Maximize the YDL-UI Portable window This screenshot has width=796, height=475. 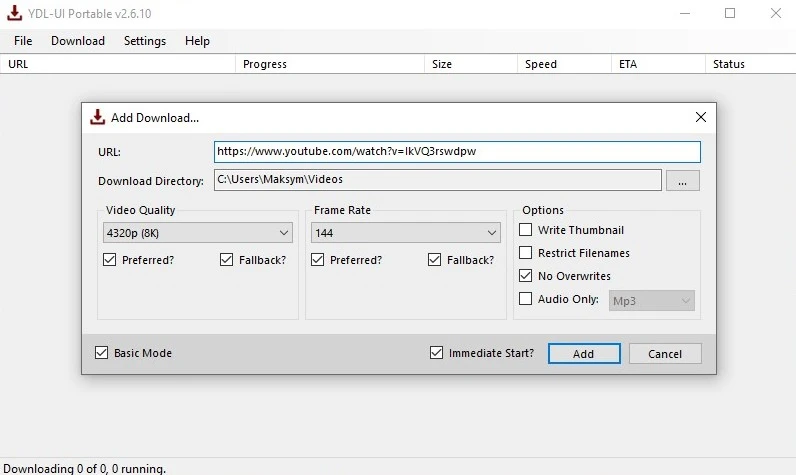click(730, 13)
